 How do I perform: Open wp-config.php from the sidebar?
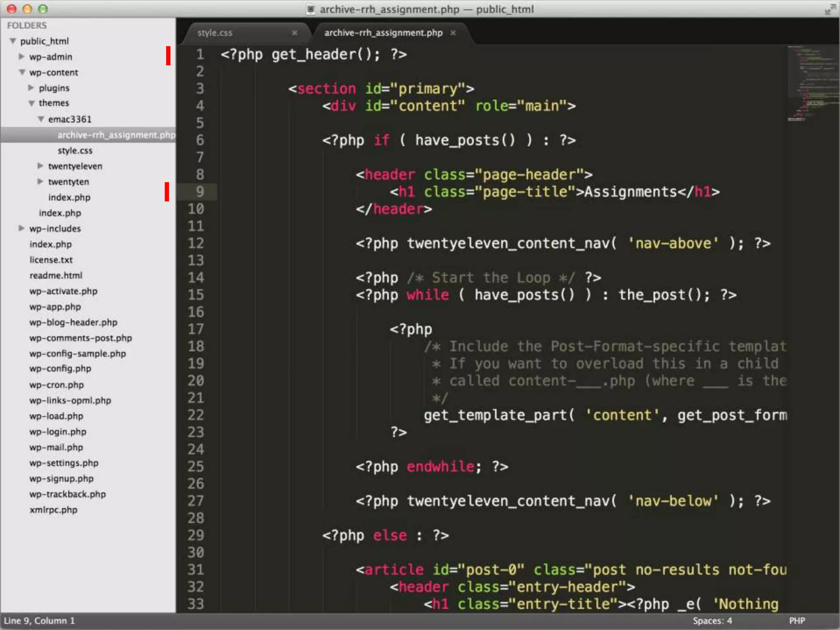coord(60,369)
